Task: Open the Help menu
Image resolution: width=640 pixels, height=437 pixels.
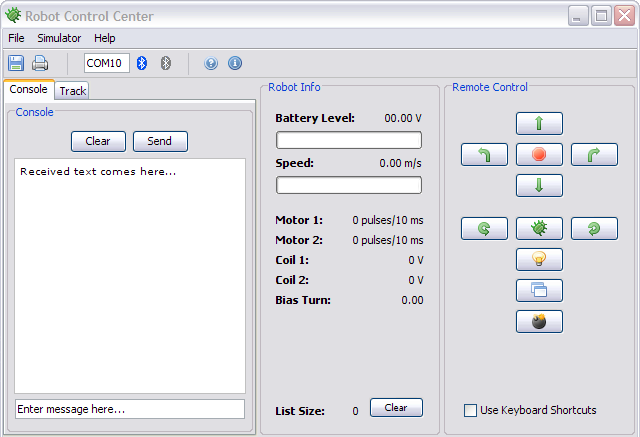Action: pyautogui.click(x=105, y=38)
